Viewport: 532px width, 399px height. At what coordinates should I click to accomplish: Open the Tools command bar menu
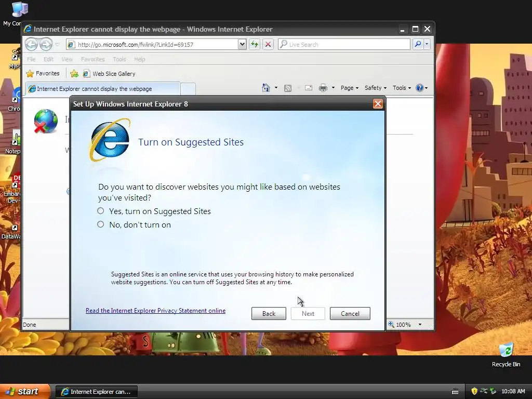pos(402,88)
